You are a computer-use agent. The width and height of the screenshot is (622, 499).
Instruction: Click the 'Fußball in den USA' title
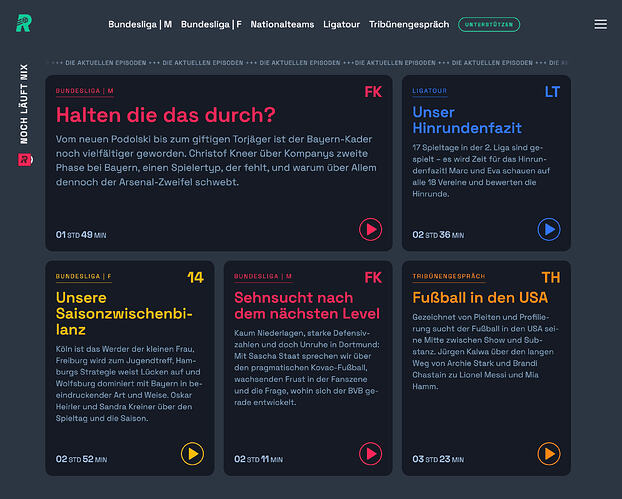point(480,297)
